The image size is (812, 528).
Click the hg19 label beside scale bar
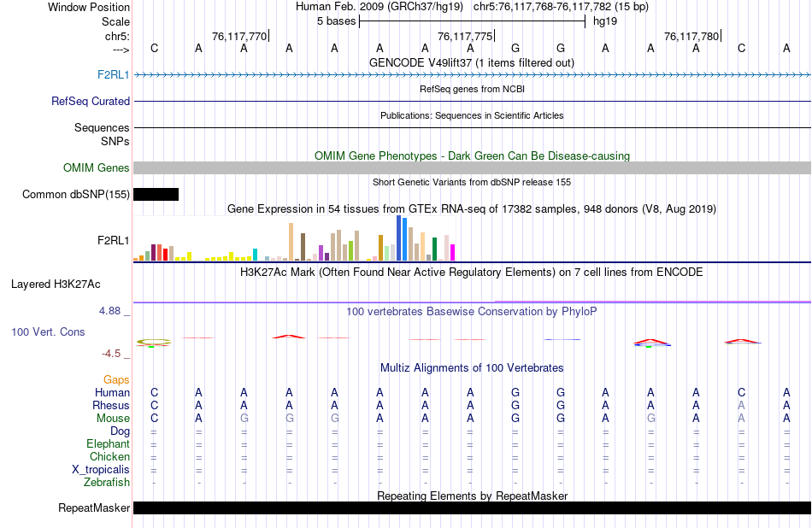pos(605,21)
